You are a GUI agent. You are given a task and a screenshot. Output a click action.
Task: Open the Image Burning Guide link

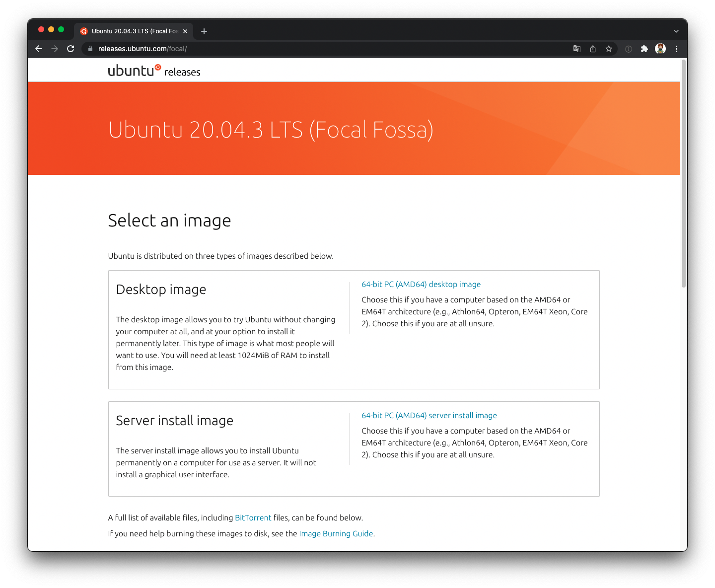(x=336, y=533)
